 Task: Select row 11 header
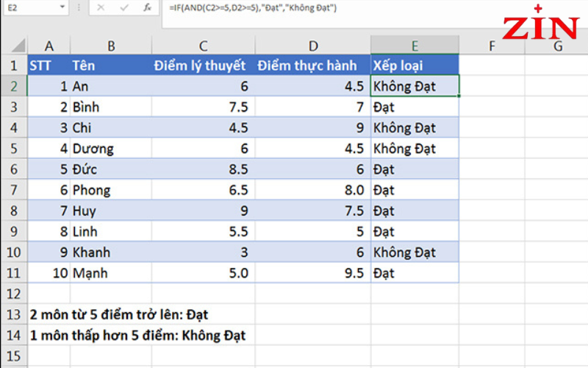coord(14,272)
